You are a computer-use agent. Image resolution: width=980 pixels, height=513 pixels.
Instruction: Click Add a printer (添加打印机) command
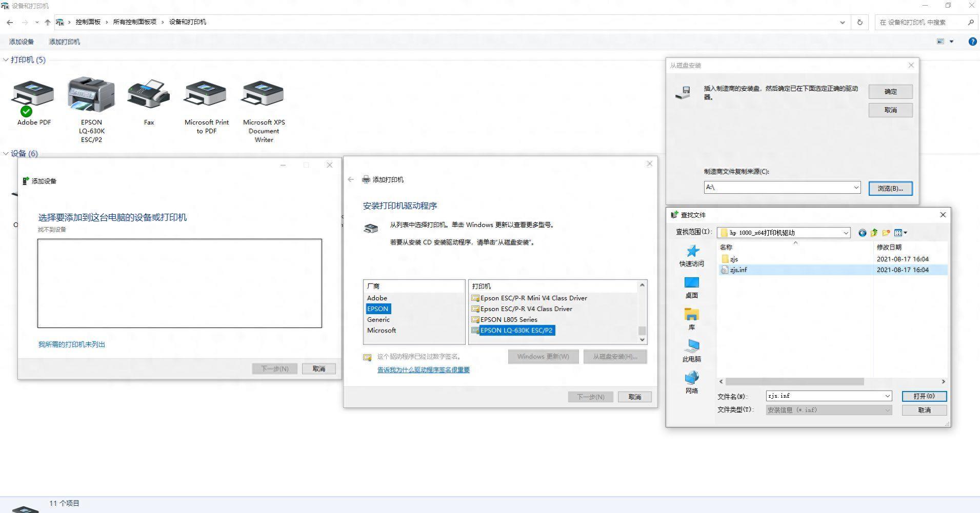pos(65,42)
